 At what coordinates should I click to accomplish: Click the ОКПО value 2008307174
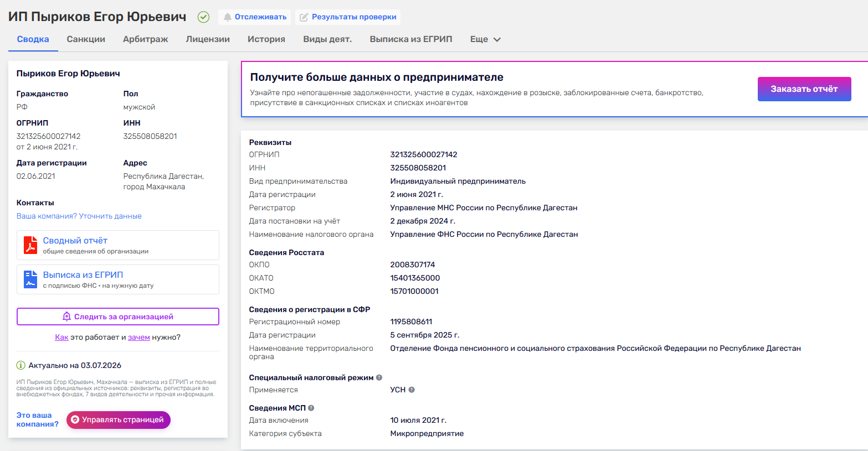(413, 265)
